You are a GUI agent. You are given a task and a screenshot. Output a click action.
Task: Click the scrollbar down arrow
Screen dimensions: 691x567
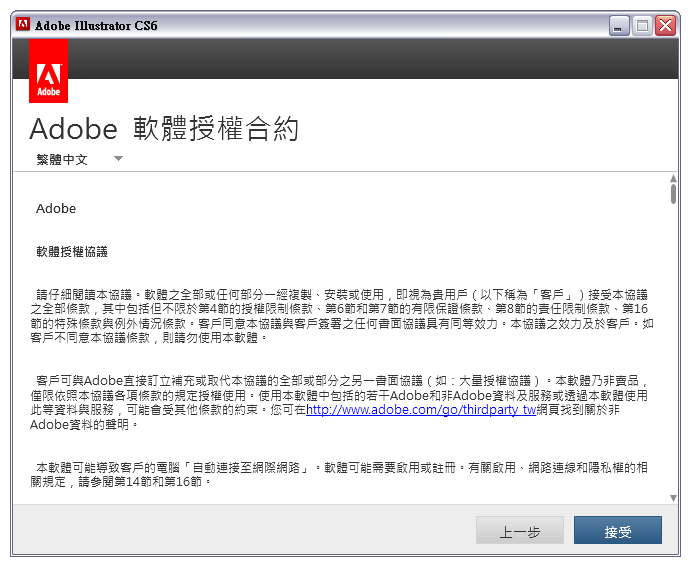coord(673,498)
